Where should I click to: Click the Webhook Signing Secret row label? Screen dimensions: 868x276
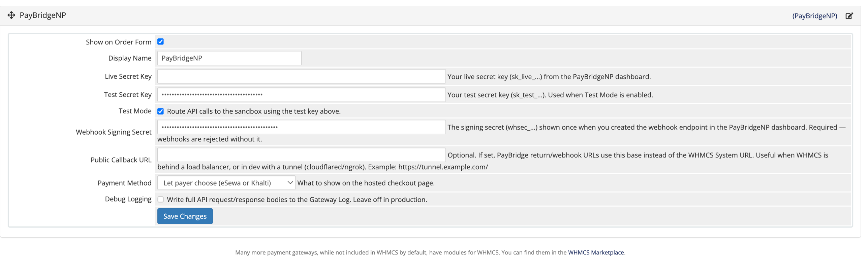[x=114, y=132]
